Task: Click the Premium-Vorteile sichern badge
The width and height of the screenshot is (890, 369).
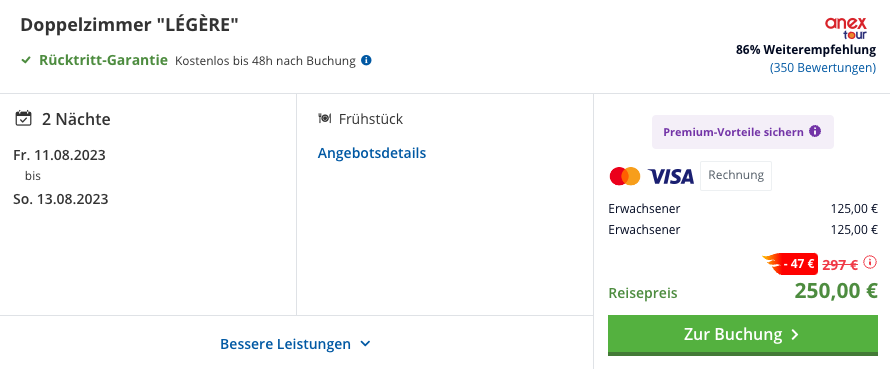Action: tap(742, 132)
